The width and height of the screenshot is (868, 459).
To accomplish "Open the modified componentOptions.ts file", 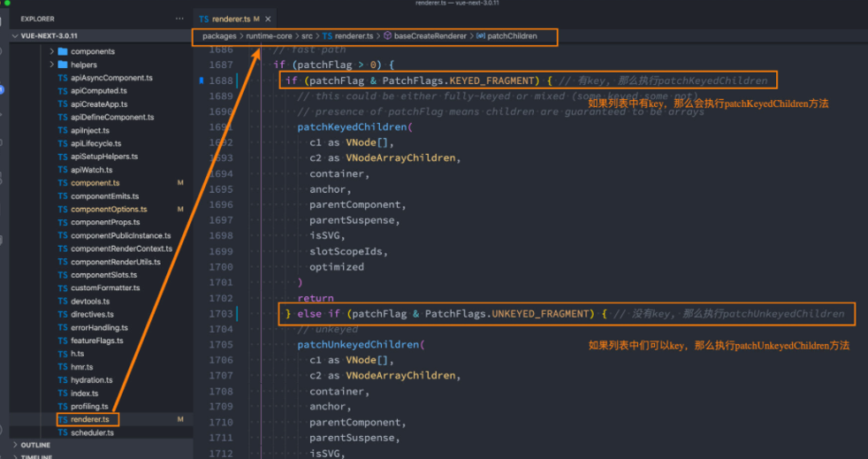I will tap(109, 210).
